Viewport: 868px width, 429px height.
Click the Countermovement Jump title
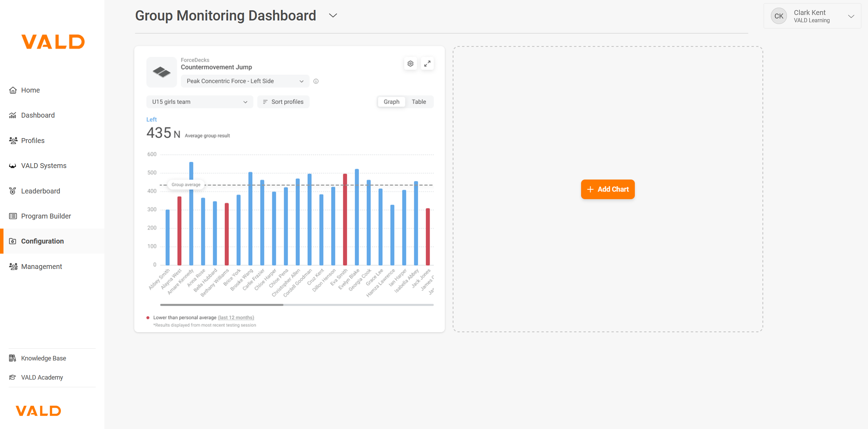pyautogui.click(x=216, y=67)
